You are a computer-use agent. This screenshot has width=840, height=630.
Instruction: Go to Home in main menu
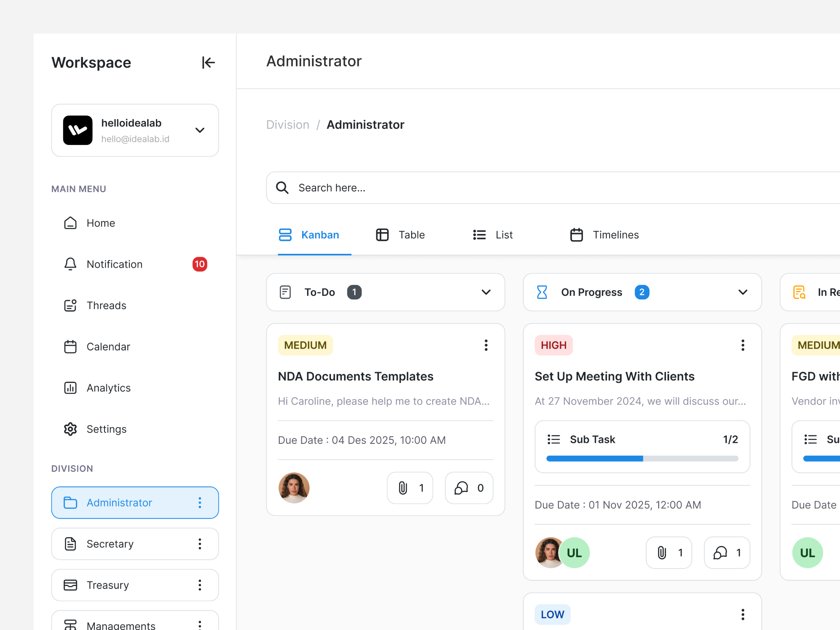(135, 223)
